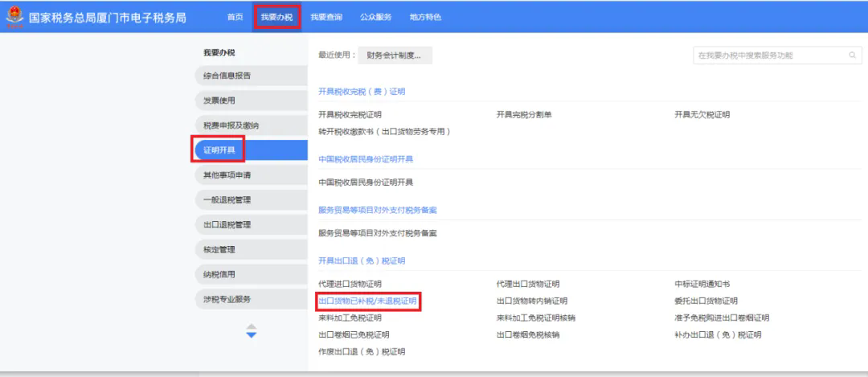This screenshot has width=868, height=377.
Task: Open the 地方特色 menu
Action: coord(425,17)
